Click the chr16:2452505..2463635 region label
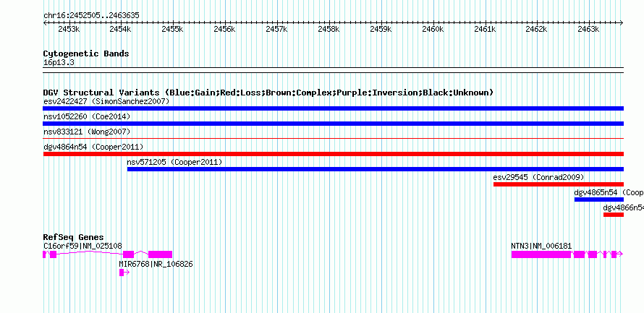 pyautogui.click(x=91, y=15)
